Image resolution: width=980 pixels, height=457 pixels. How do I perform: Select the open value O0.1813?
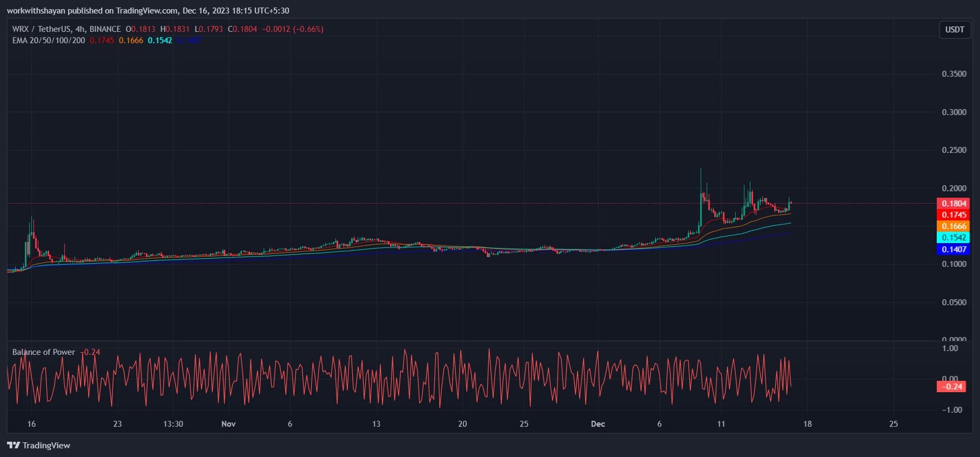tap(140, 29)
